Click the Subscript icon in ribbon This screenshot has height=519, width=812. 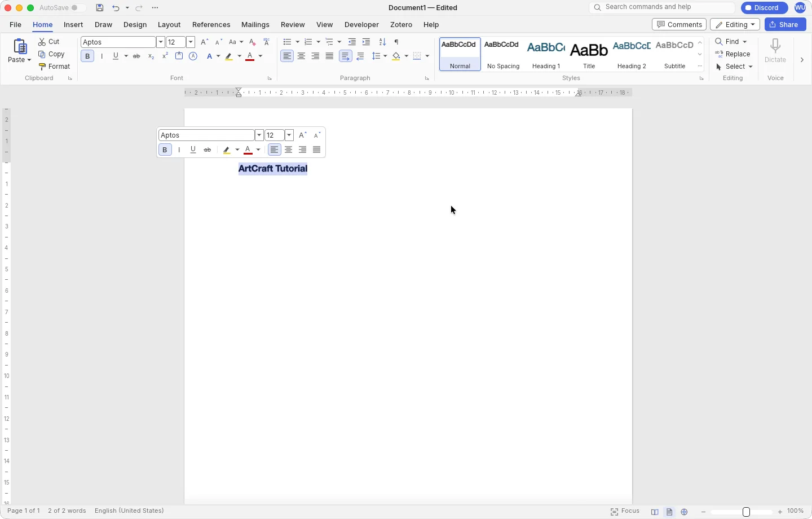tap(151, 56)
